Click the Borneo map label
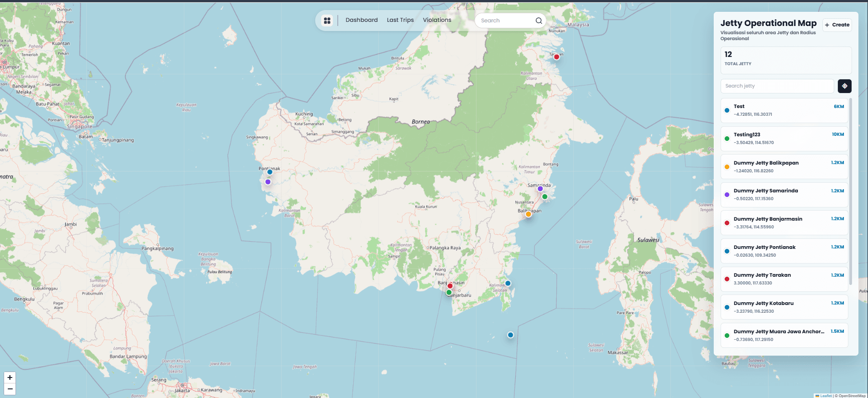The height and width of the screenshot is (398, 868). 421,122
